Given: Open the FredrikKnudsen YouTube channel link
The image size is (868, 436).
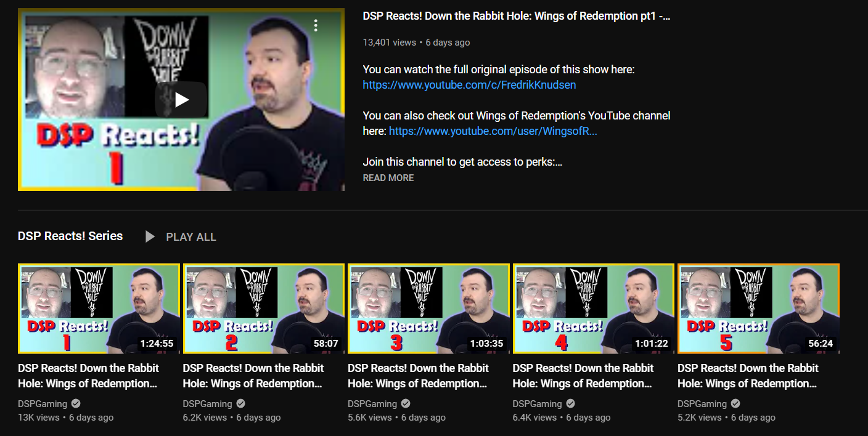Looking at the screenshot, I should tap(469, 85).
